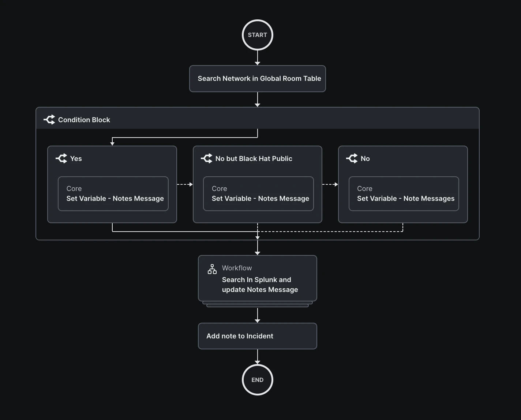The width and height of the screenshot is (521, 420).
Task: Open Set Variable step in Black Hat Public branch
Action: tap(258, 194)
